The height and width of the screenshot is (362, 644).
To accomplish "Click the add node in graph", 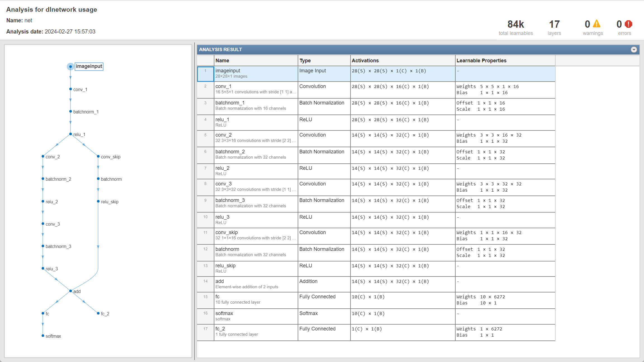I will point(71,291).
